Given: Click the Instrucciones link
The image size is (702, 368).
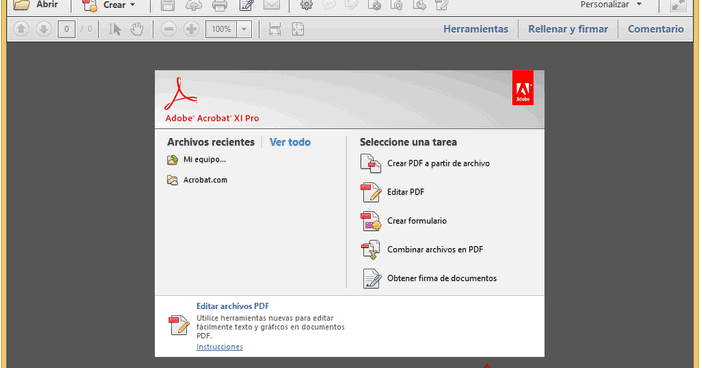Looking at the screenshot, I should pos(219,347).
